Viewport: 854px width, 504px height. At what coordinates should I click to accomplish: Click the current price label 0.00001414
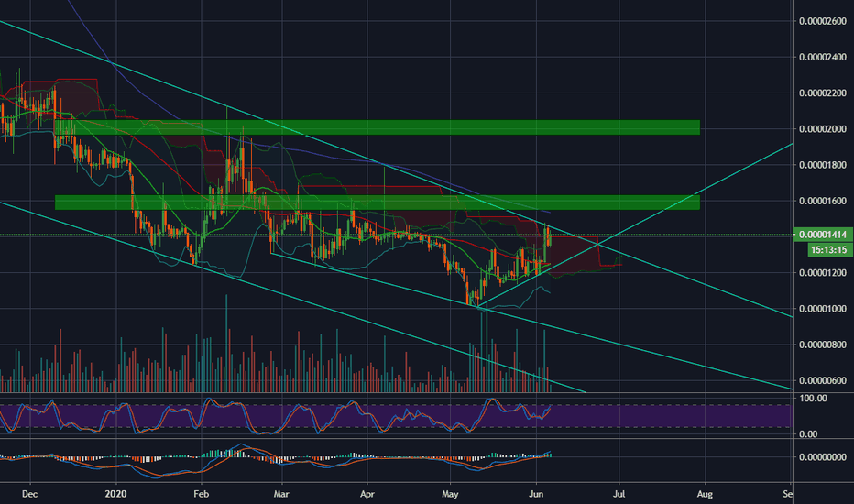[823, 235]
